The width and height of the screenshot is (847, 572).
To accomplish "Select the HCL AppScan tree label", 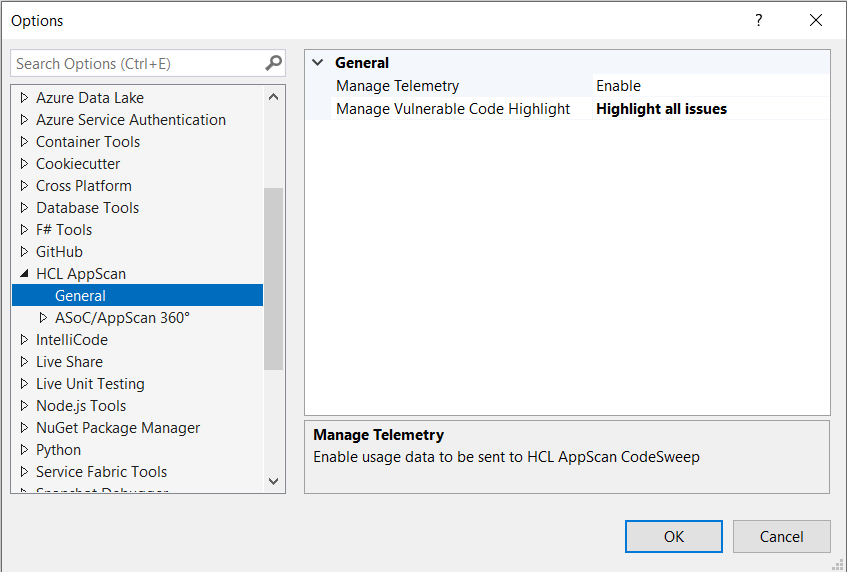I will [81, 274].
